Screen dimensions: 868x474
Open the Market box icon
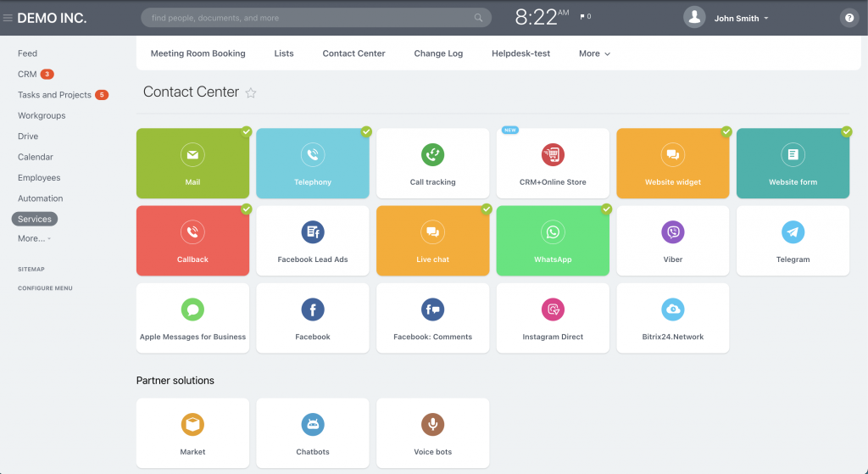pos(192,425)
